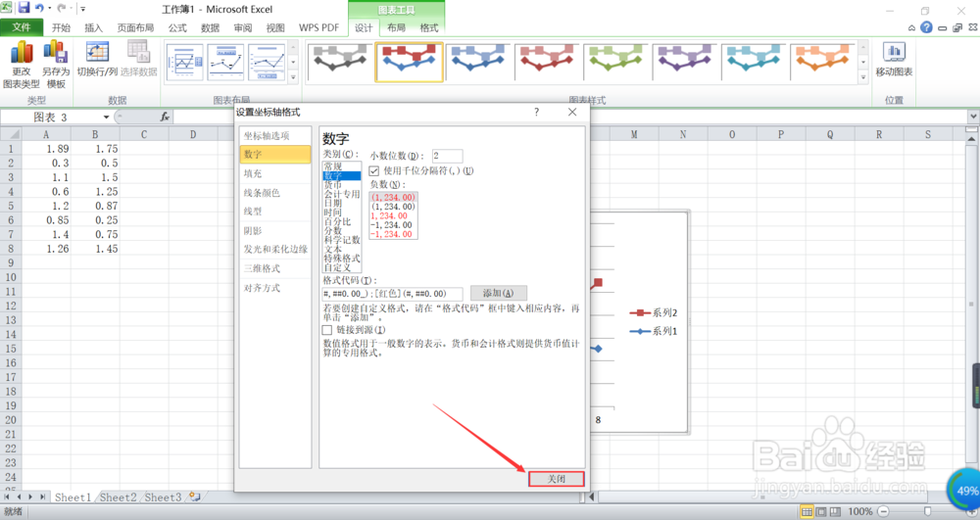Click the fx insert function icon
The image size is (980, 520).
click(x=165, y=117)
